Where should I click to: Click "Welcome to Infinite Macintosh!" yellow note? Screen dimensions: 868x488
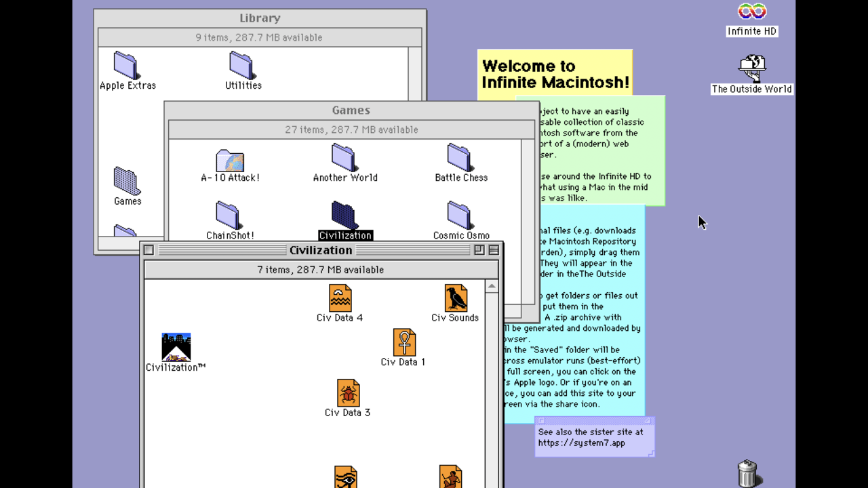[555, 74]
